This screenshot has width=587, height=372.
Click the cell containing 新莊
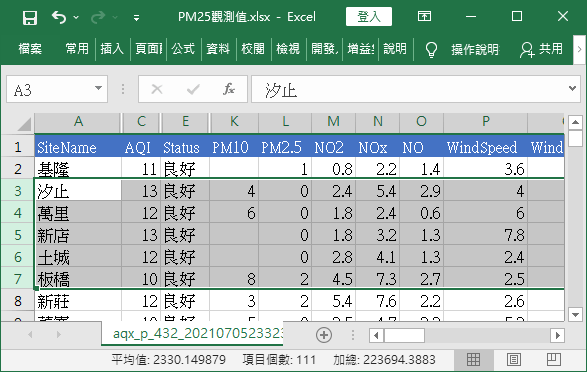[x=78, y=301]
